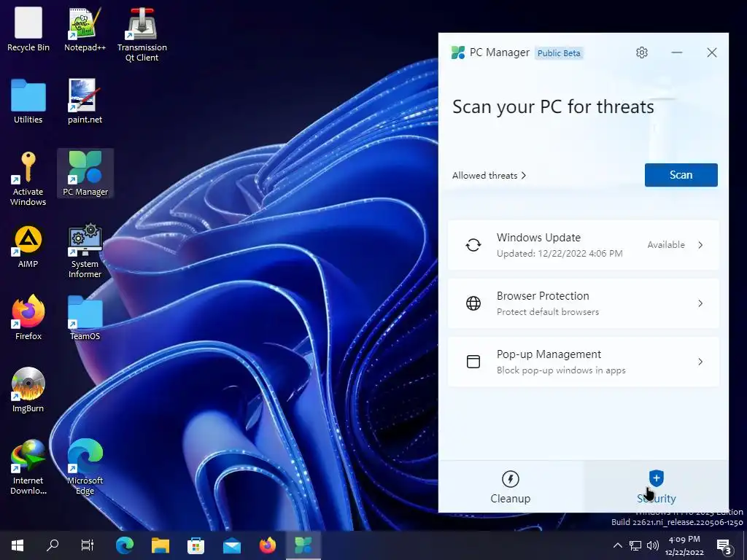Open the volume speaker tray icon
This screenshot has height=560, width=747.
coord(653,545)
